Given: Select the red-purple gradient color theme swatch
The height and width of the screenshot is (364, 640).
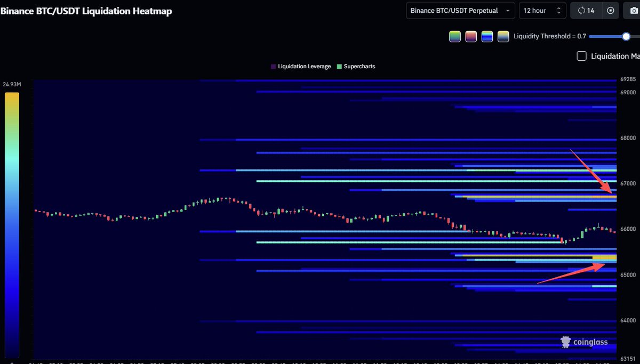Looking at the screenshot, I should pos(470,36).
